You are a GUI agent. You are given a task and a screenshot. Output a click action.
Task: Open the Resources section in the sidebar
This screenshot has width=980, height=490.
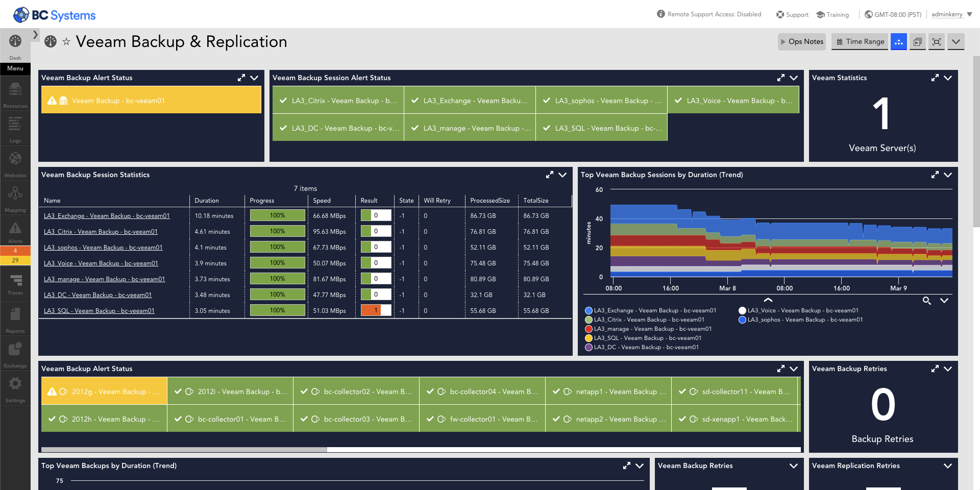coord(15,93)
